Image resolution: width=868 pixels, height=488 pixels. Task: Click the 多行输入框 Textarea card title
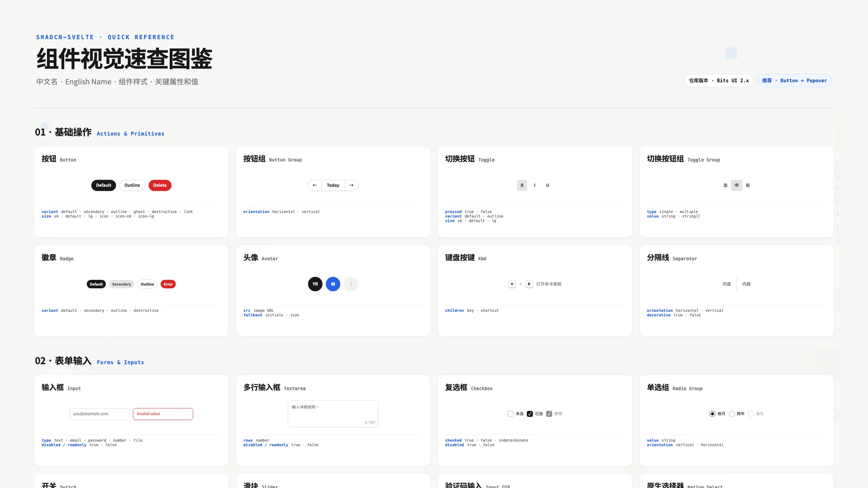click(x=275, y=388)
